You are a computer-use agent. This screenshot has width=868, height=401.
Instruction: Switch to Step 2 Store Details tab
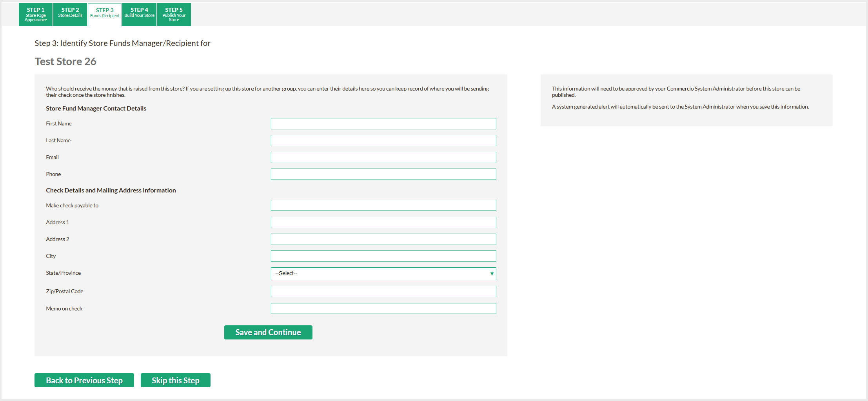coord(70,15)
